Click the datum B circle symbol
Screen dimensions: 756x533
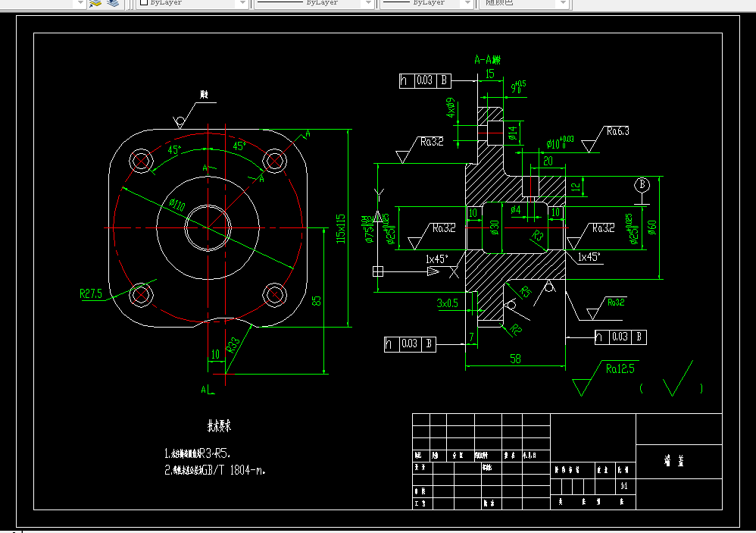pyautogui.click(x=642, y=185)
